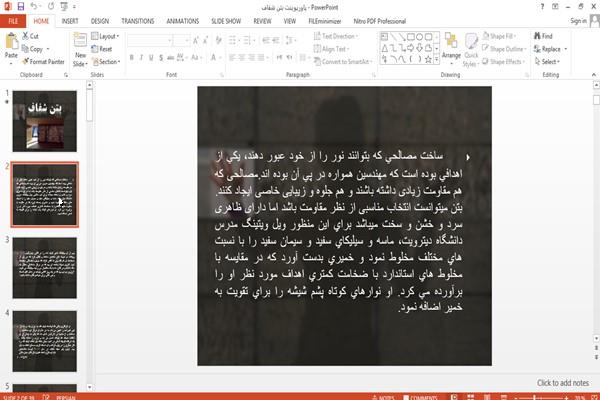Toggle Italic formatting
Screen dimensions: 600x400
[x=142, y=57]
